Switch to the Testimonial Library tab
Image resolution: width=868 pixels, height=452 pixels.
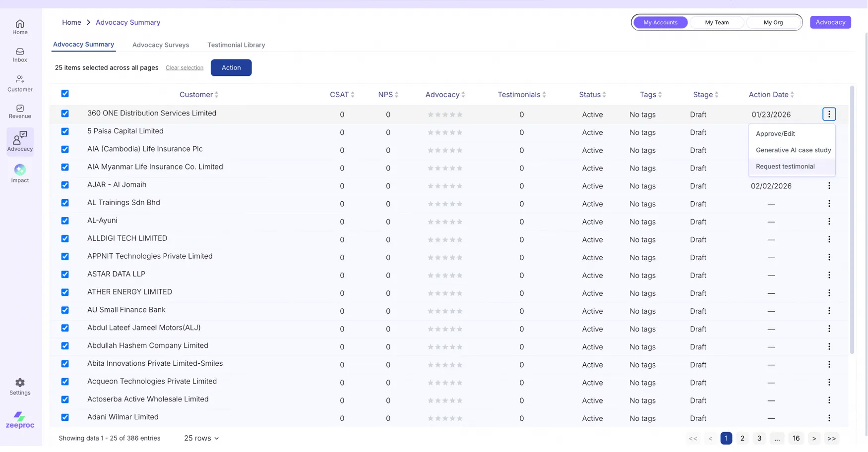point(236,45)
